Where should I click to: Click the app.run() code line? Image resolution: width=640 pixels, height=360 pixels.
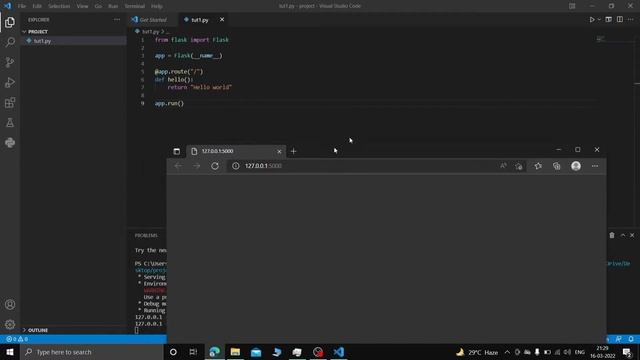coord(169,103)
